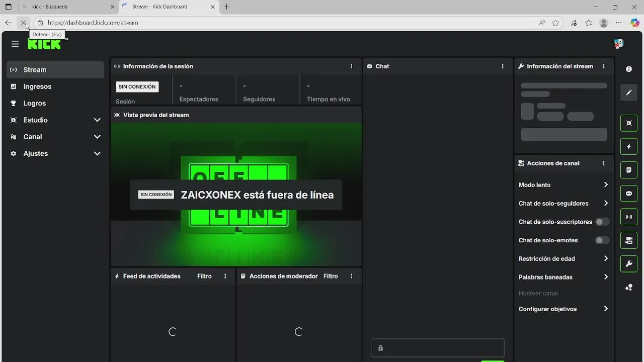
Task: Select Stream in the left sidebar
Action: (x=55, y=70)
